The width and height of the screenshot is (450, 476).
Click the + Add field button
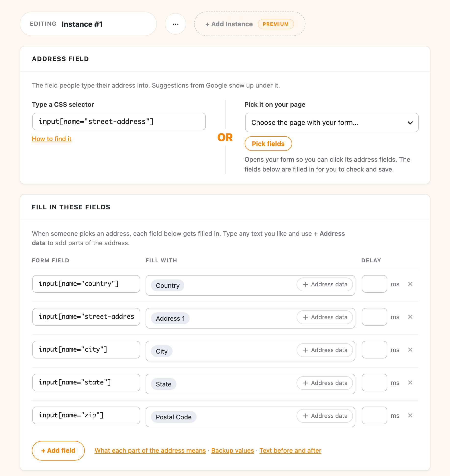click(x=58, y=451)
